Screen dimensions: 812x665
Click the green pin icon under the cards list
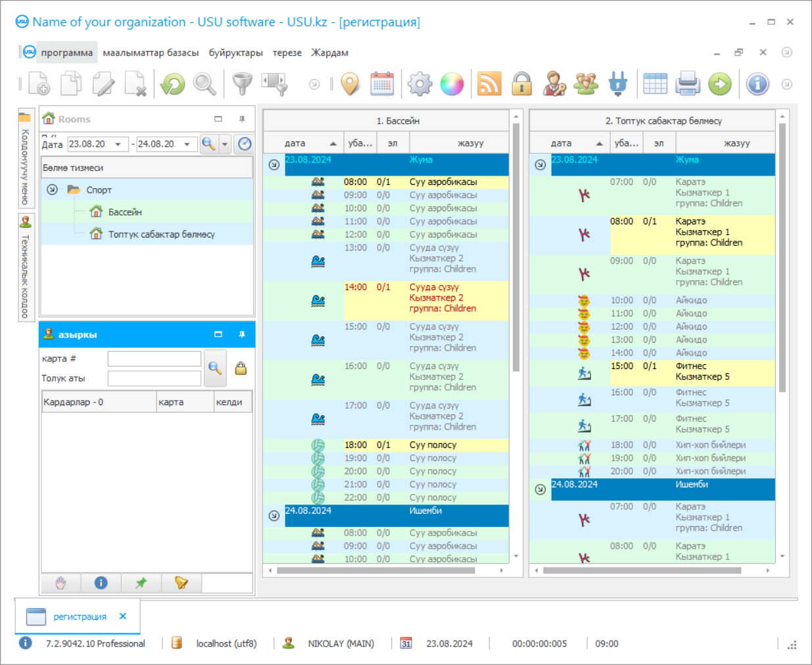[x=141, y=583]
